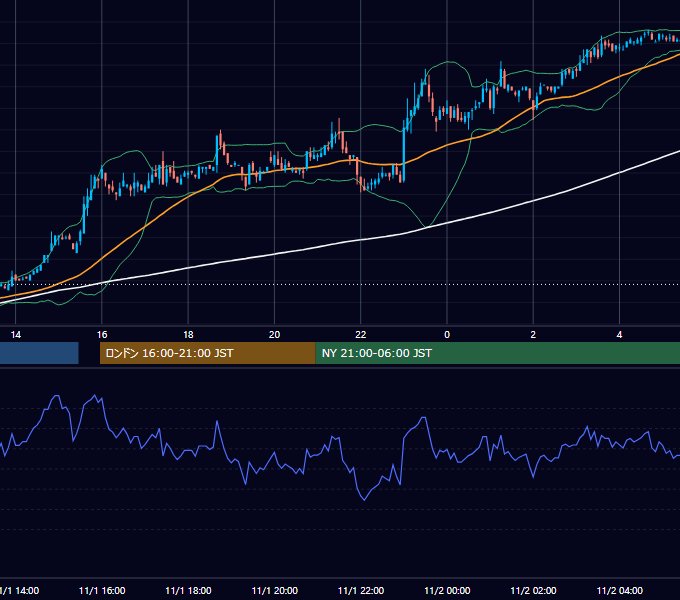This screenshot has height=600, width=680.
Task: Click the 20 hour label on chart axis
Action: (275, 335)
